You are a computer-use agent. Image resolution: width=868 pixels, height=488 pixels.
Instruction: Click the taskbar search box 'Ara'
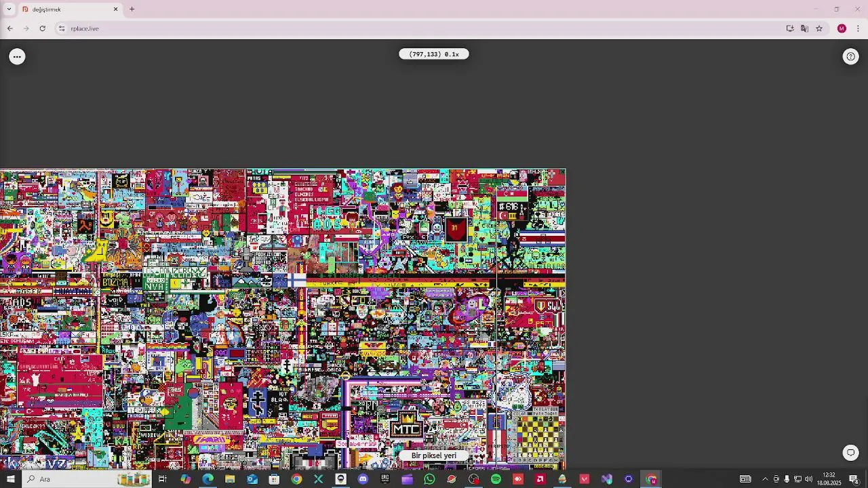point(87,479)
